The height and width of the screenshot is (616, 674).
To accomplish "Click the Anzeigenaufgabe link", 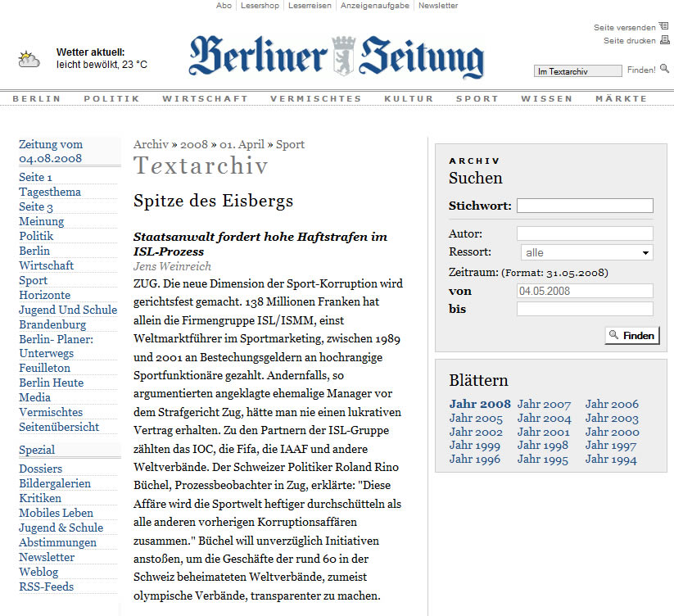I will tap(375, 6).
